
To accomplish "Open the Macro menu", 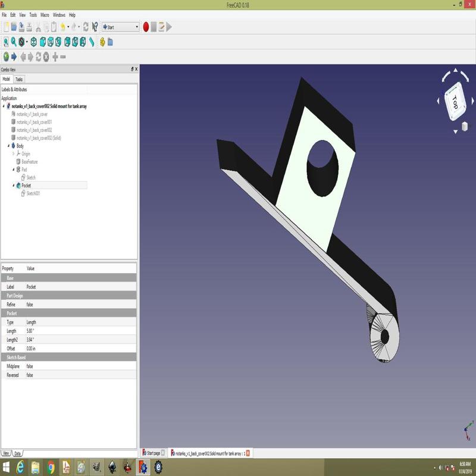I will 45,14.
